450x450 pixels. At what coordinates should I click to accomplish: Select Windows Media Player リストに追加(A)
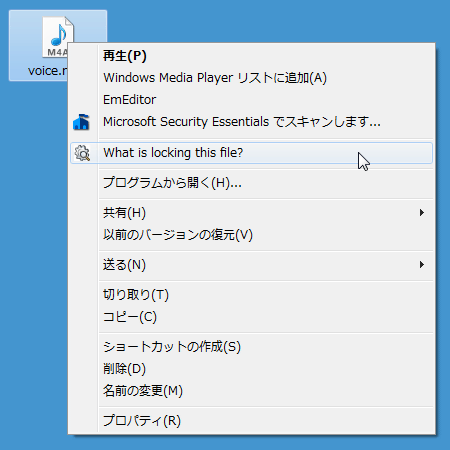pos(251,78)
